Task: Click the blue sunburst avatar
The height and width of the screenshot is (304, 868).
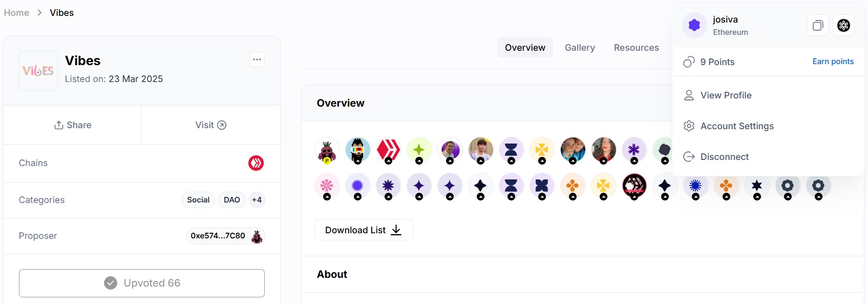Action: (x=695, y=186)
